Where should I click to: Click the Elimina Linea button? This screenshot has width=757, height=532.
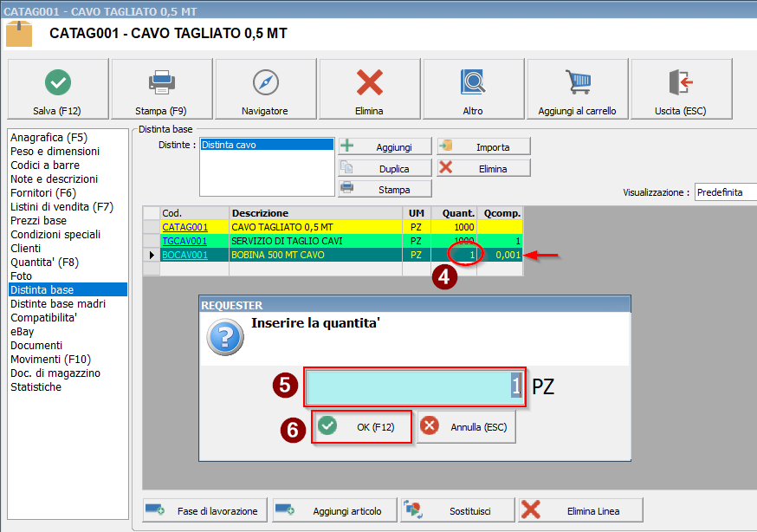pos(581,510)
